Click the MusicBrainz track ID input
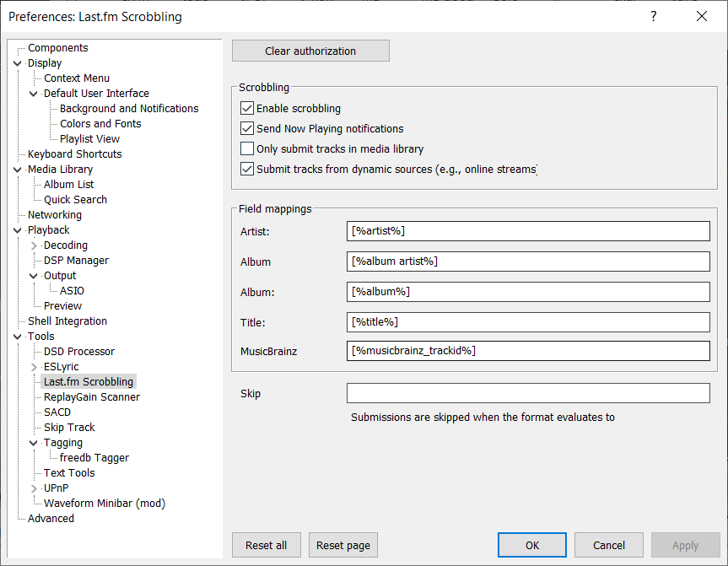This screenshot has width=728, height=566. 528,351
